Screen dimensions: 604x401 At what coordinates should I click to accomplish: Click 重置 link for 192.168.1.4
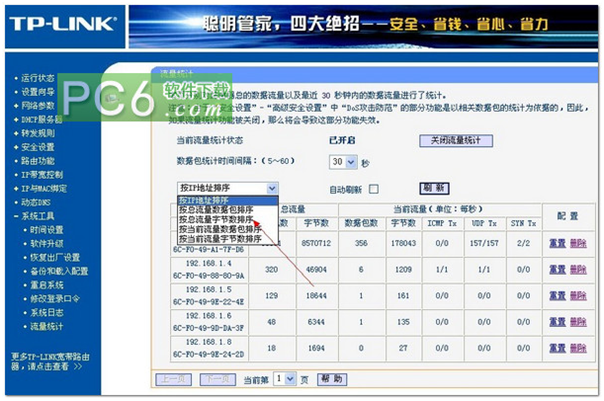click(556, 270)
